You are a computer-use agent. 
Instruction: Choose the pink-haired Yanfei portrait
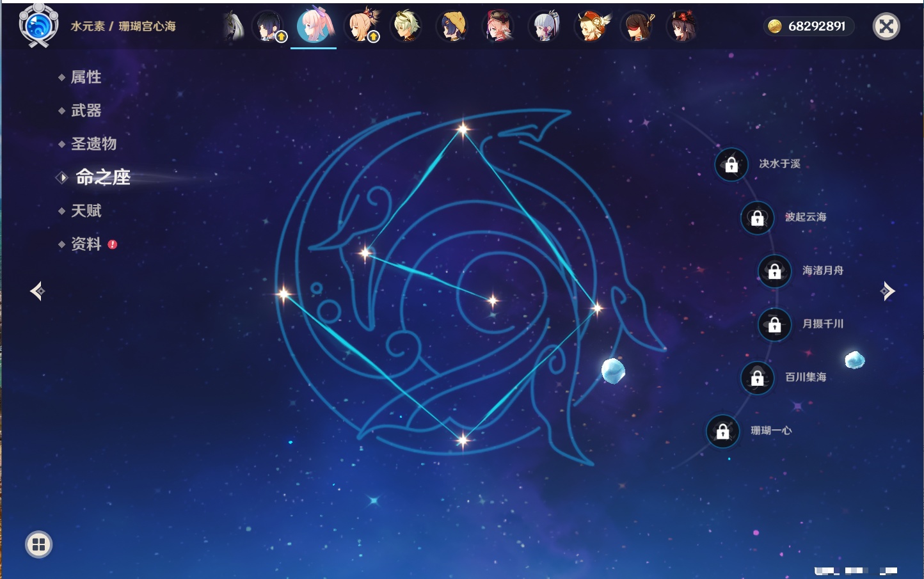[x=498, y=26]
